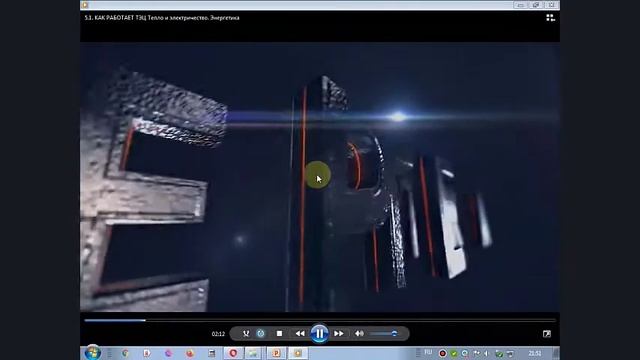The width and height of the screenshot is (640, 360).
Task: Launch the Firefox icon on the taskbar
Action: coord(190,353)
